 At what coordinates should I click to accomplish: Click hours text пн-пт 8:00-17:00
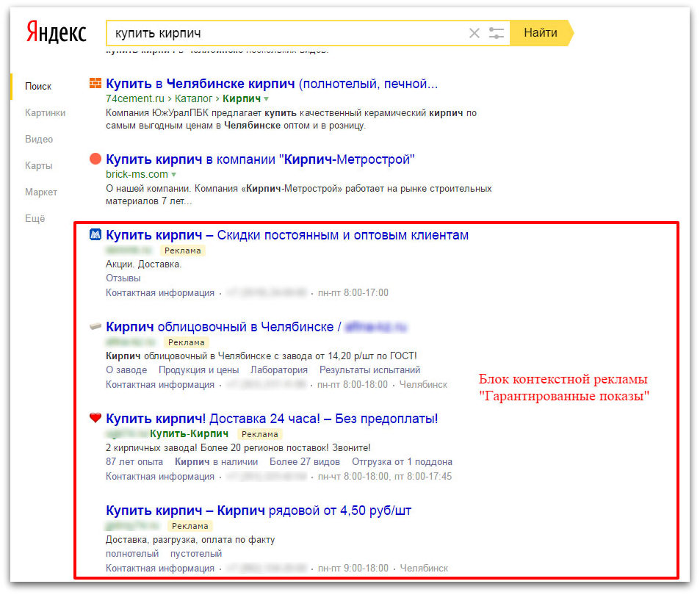point(353,293)
